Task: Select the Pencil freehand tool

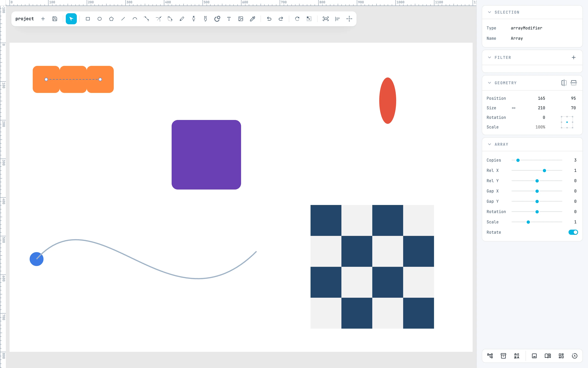Action: pyautogui.click(x=182, y=19)
